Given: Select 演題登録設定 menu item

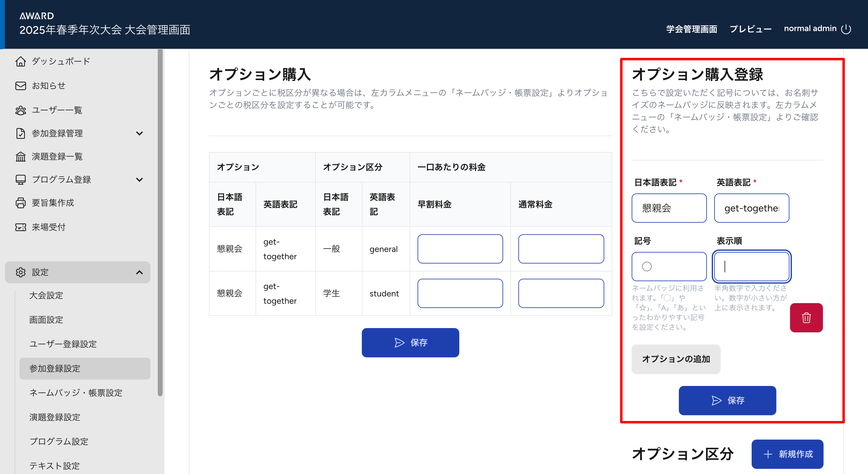Looking at the screenshot, I should (55, 417).
